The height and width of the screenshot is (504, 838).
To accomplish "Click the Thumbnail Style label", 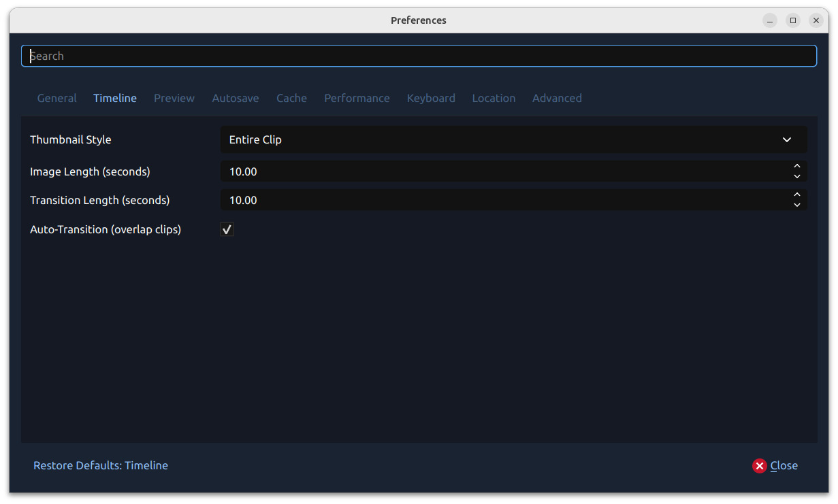I will (71, 139).
